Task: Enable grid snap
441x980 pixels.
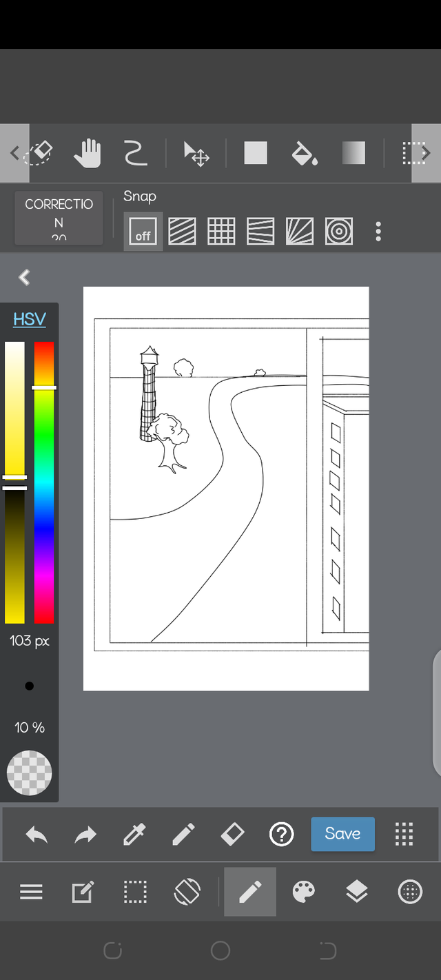Action: click(221, 232)
